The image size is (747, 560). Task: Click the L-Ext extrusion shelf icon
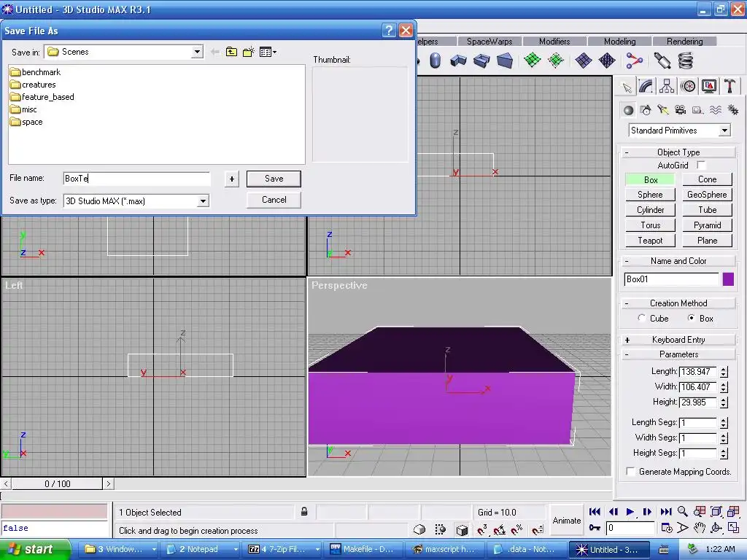(x=458, y=61)
